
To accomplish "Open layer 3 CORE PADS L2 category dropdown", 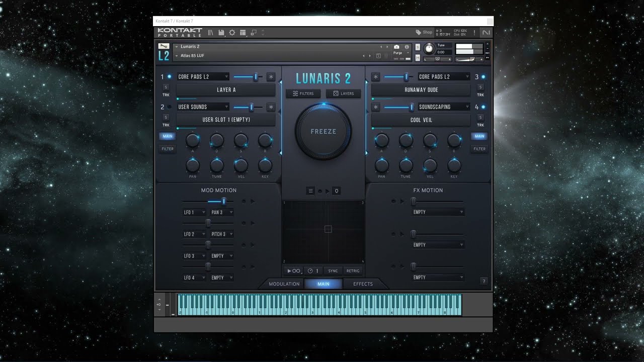I will click(x=444, y=77).
